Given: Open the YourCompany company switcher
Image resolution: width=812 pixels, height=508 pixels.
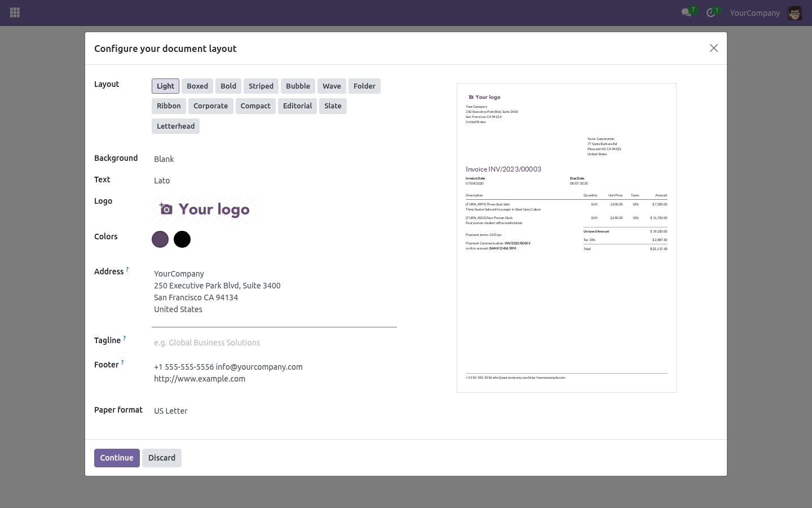Looking at the screenshot, I should tap(754, 13).
